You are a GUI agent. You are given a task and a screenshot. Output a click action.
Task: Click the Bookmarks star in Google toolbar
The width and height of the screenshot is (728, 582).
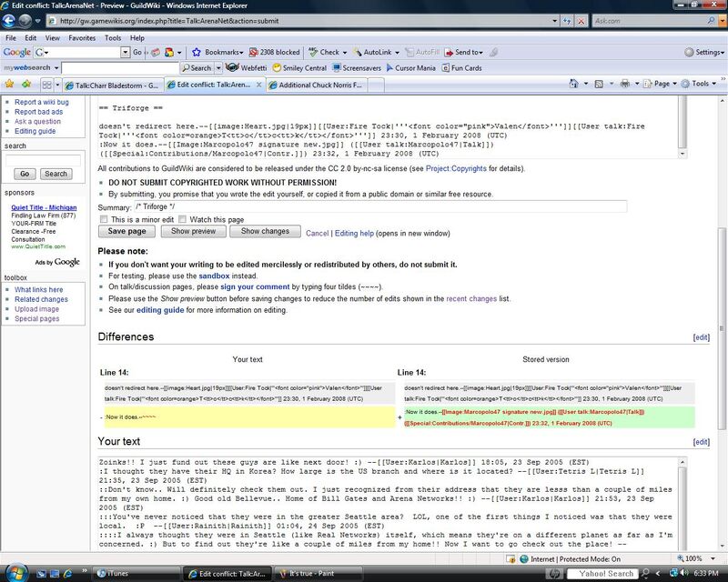click(197, 52)
